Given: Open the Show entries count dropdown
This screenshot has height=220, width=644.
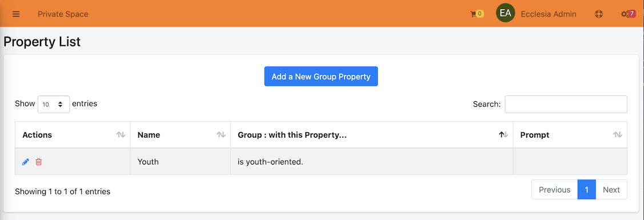Looking at the screenshot, I should pyautogui.click(x=54, y=104).
